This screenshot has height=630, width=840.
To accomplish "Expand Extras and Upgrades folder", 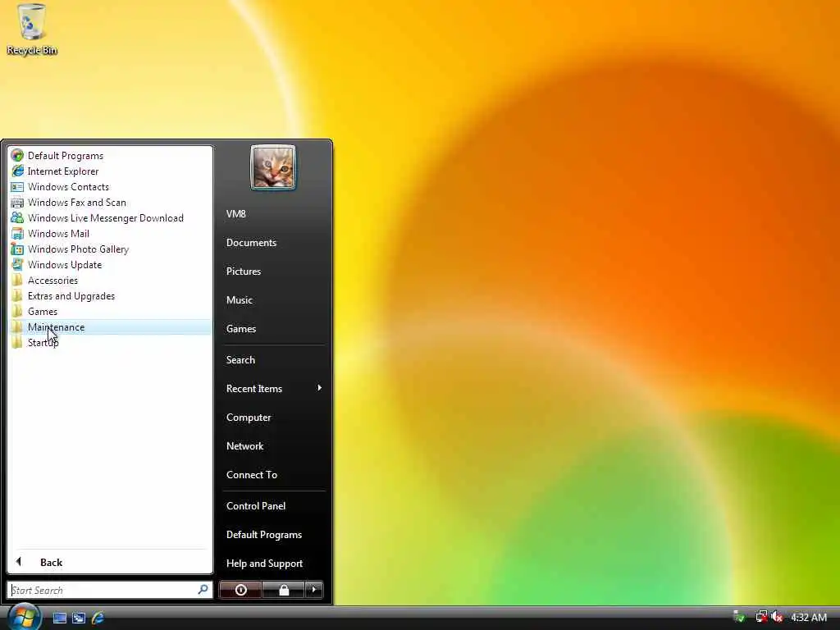I will 111,295.
